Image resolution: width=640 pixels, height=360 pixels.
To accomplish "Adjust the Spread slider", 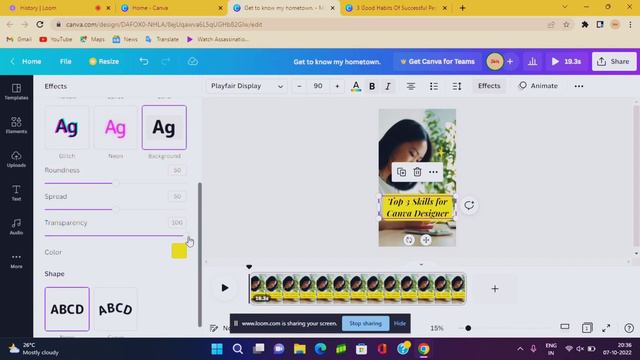I will pyautogui.click(x=116, y=209).
